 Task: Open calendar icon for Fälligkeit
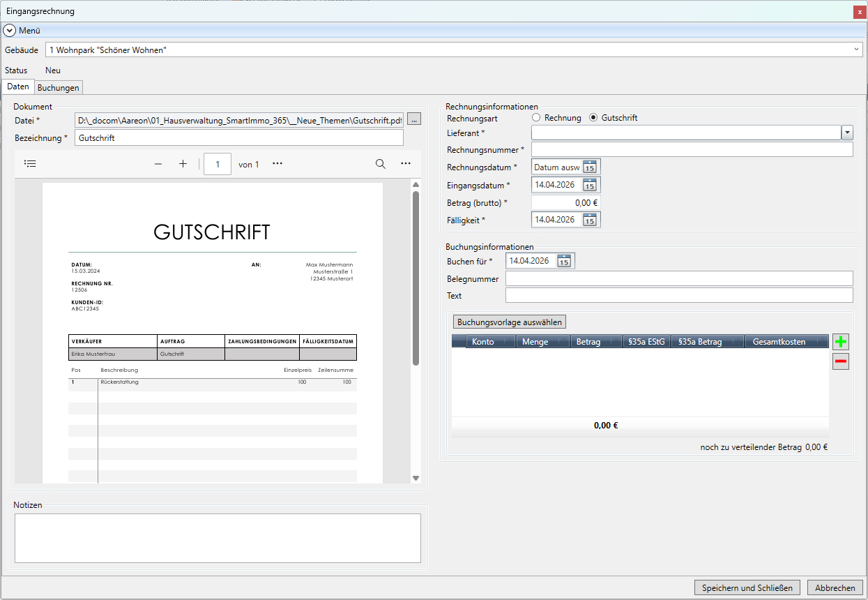(x=590, y=220)
